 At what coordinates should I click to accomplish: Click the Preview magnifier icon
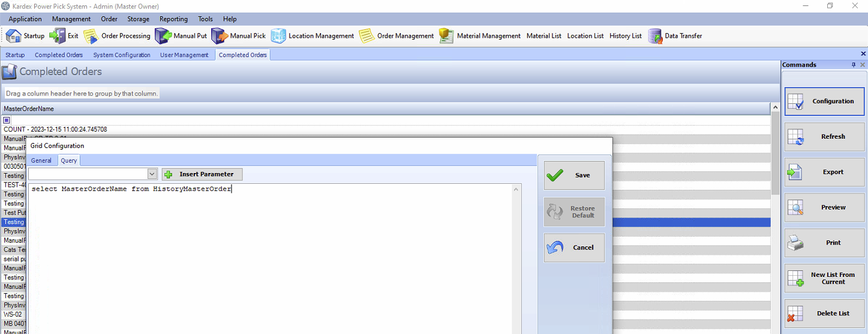coord(795,208)
